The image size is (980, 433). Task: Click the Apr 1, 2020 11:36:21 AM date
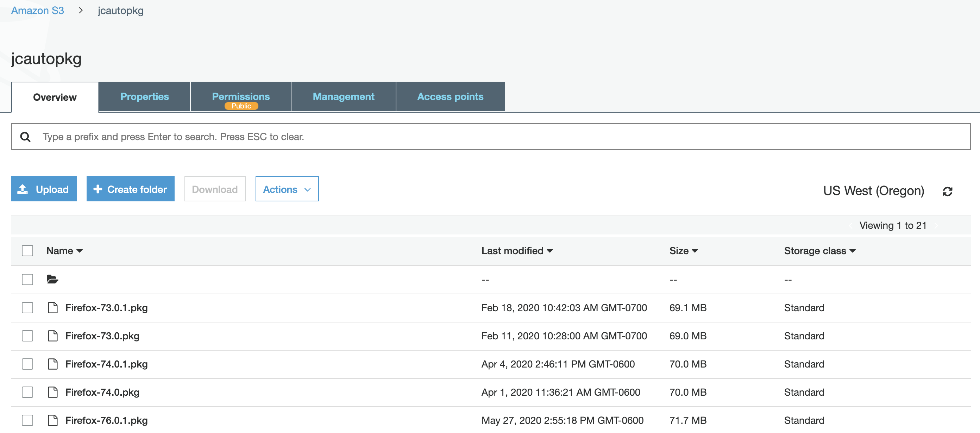point(561,392)
